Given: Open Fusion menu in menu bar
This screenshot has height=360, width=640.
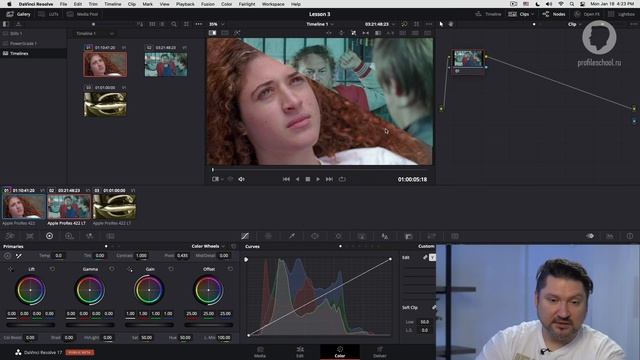Looking at the screenshot, I should coord(208,4).
